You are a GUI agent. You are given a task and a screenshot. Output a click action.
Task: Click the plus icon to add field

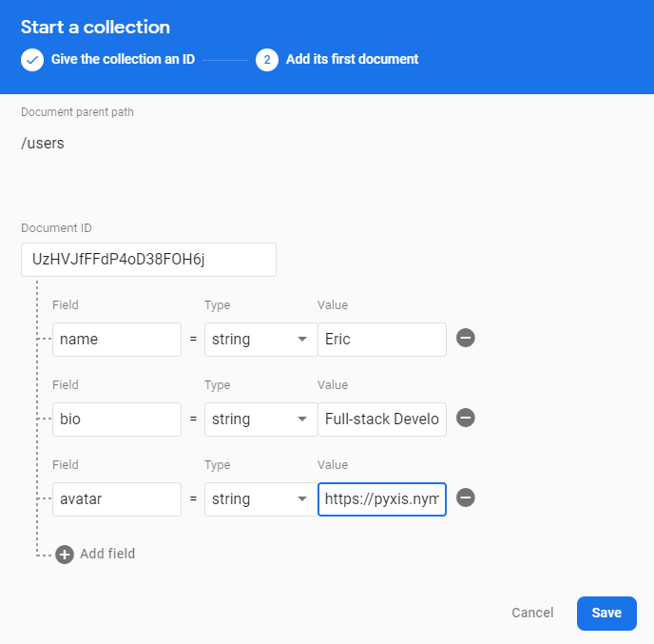pyautogui.click(x=65, y=554)
